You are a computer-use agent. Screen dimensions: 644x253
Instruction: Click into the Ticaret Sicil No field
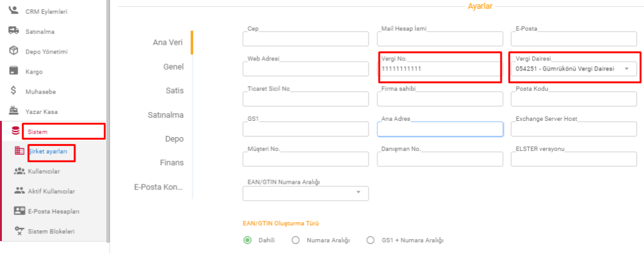pos(306,99)
